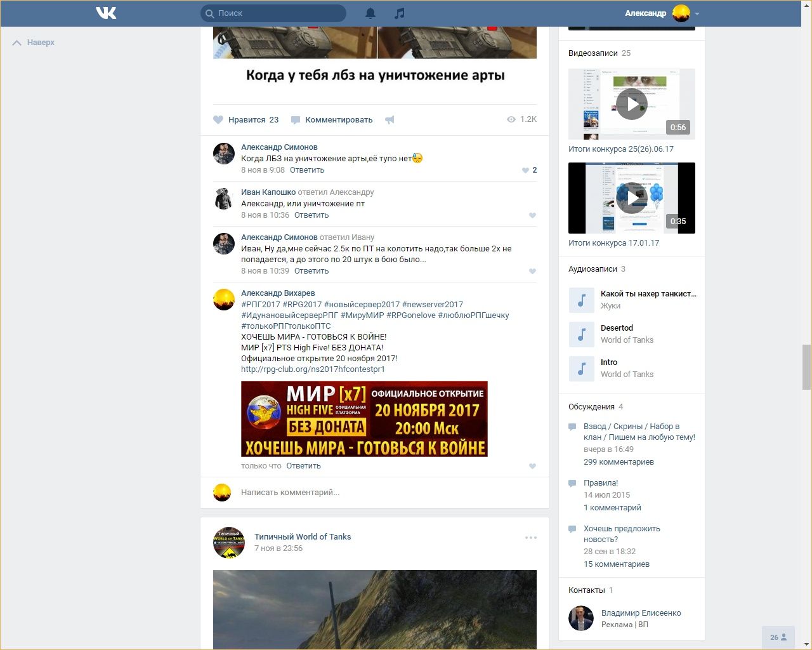Open the МИР x7 banner image
This screenshot has height=650, width=812.
364,419
